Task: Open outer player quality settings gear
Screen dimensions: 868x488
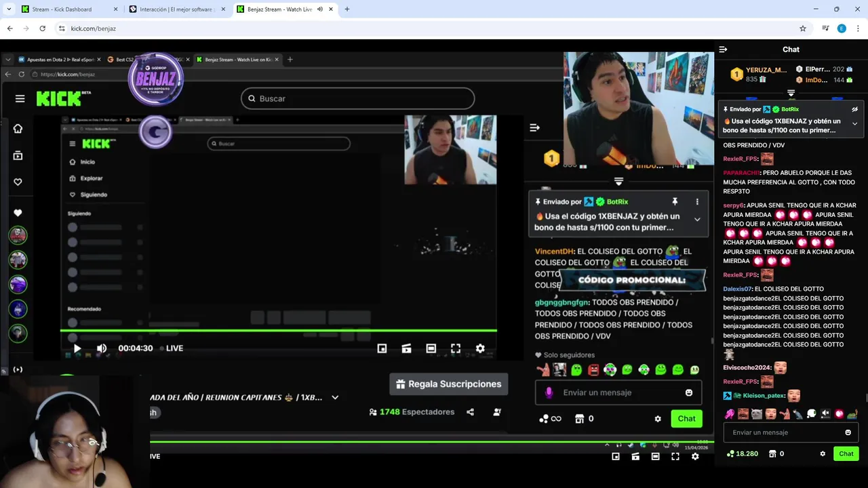Action: coord(695,456)
